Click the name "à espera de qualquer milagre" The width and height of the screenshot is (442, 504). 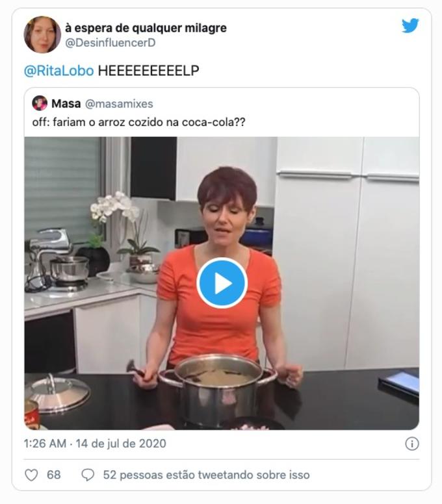tap(146, 28)
